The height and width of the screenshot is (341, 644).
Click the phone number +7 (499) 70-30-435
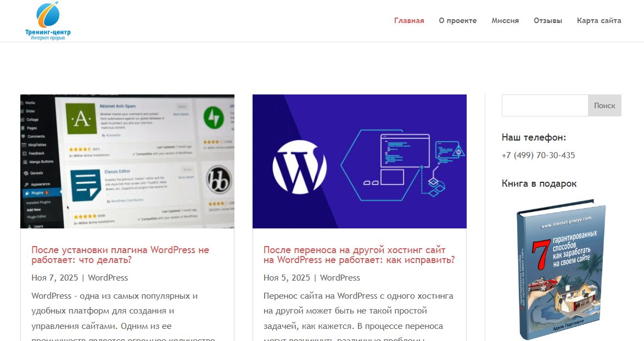click(x=539, y=155)
